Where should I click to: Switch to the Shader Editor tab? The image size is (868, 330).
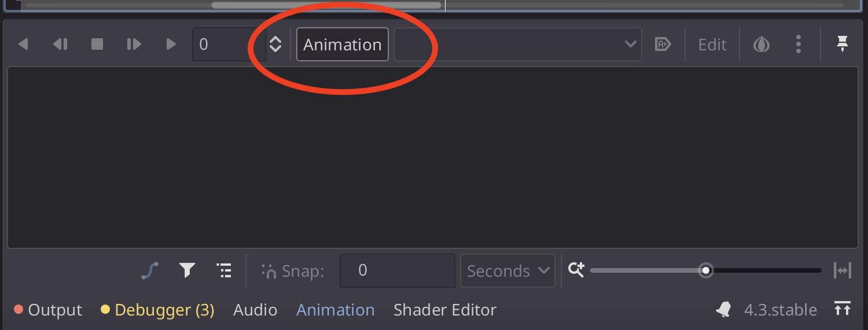click(444, 310)
